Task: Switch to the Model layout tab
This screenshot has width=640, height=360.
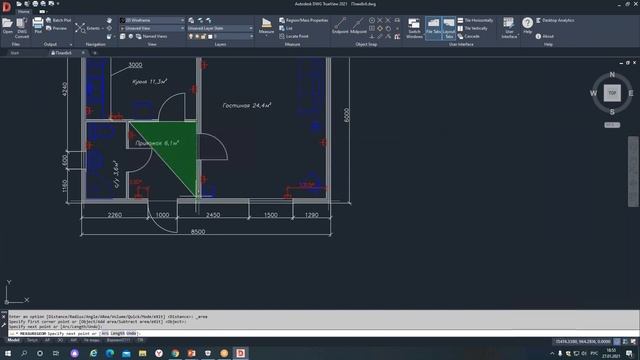Action: click(x=13, y=340)
